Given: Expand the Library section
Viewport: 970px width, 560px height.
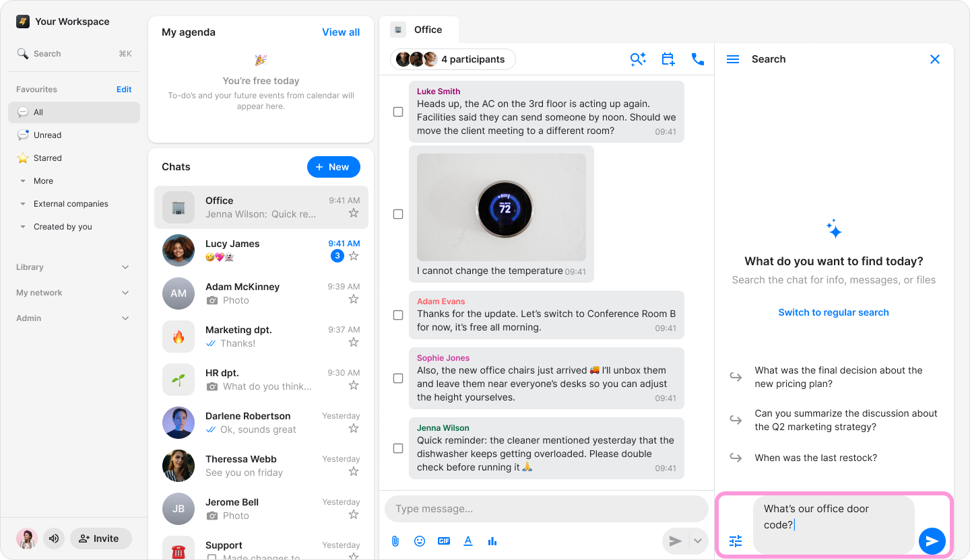Looking at the screenshot, I should click(125, 267).
